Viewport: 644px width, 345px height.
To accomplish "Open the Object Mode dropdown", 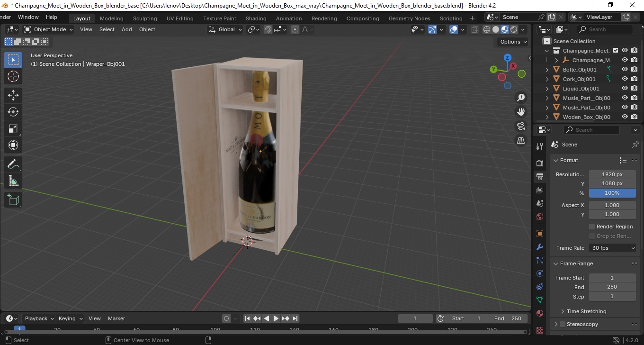I will (x=49, y=29).
